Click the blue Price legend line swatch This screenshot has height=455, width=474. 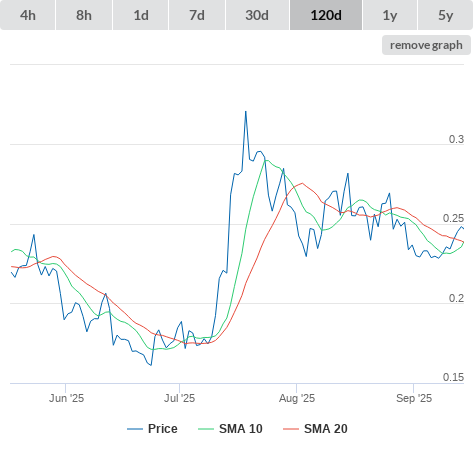point(135,429)
